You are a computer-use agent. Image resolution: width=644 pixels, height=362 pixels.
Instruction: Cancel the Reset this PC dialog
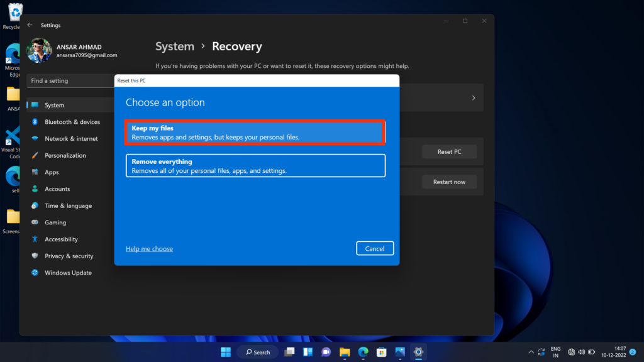tap(375, 248)
